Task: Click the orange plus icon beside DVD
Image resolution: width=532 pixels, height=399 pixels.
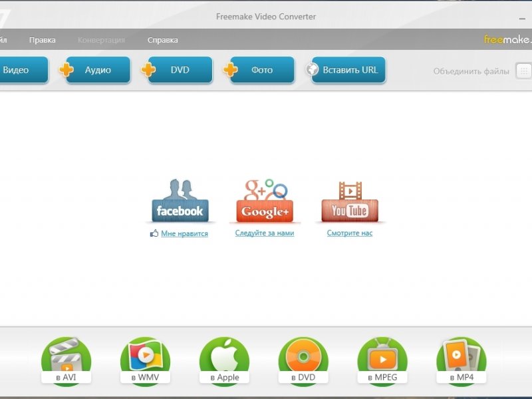Action: tap(148, 70)
